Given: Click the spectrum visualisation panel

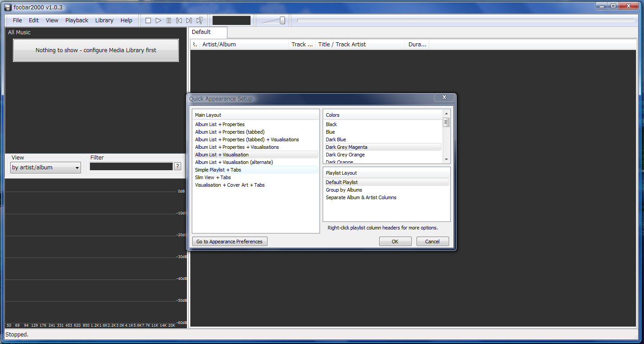Looking at the screenshot, I should [x=96, y=253].
